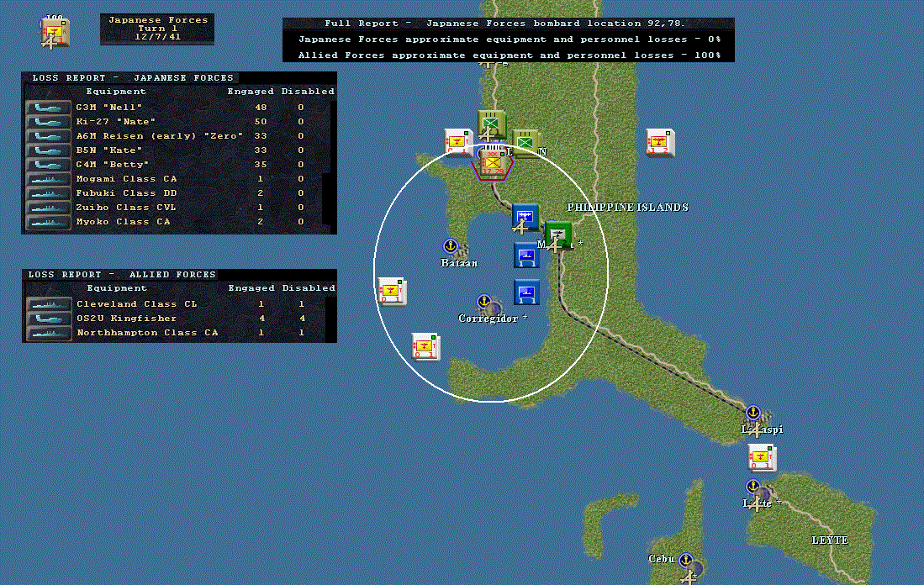Click the Cleveland Class CL name text
This screenshot has height=585, width=924.
click(x=137, y=304)
